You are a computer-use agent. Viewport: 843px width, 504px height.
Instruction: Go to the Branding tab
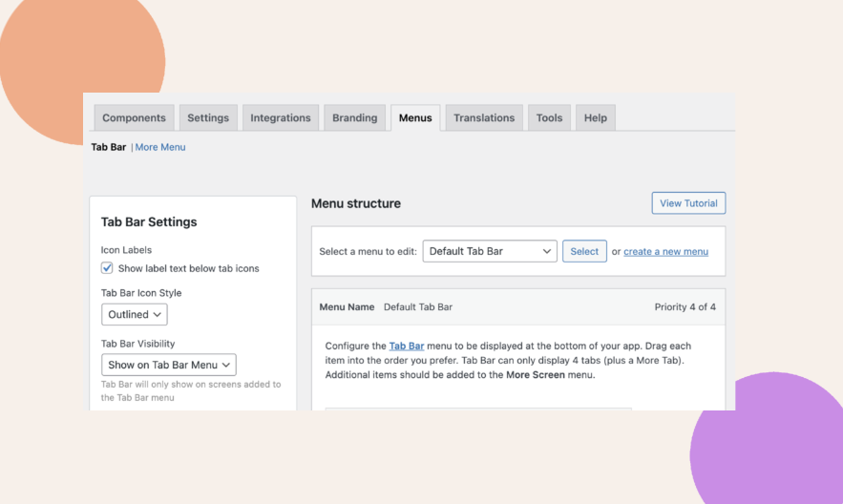click(x=354, y=117)
